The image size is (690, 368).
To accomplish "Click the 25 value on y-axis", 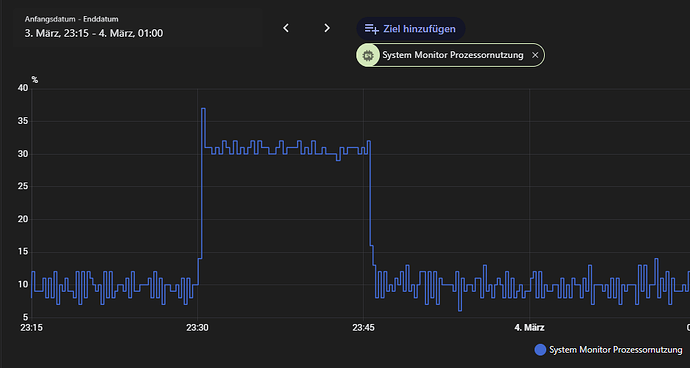I will tap(24, 187).
